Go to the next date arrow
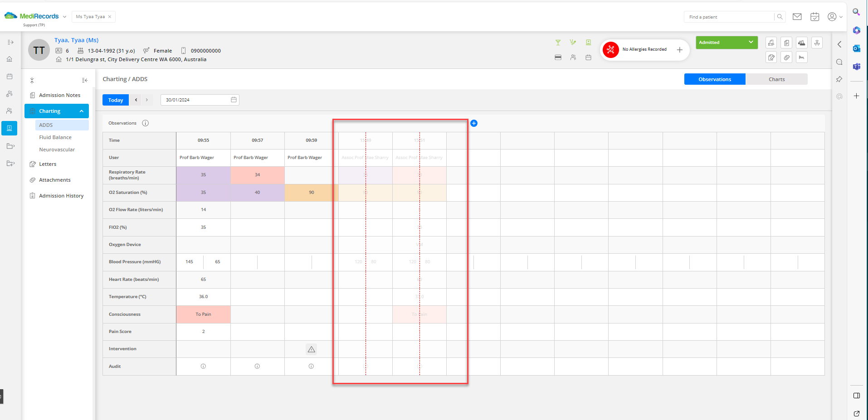 pos(147,100)
